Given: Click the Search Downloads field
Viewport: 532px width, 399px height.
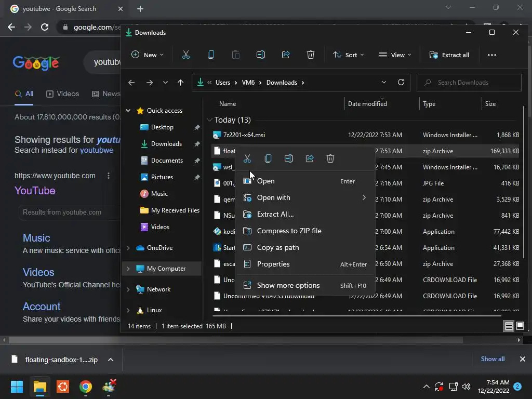Looking at the screenshot, I should (469, 83).
